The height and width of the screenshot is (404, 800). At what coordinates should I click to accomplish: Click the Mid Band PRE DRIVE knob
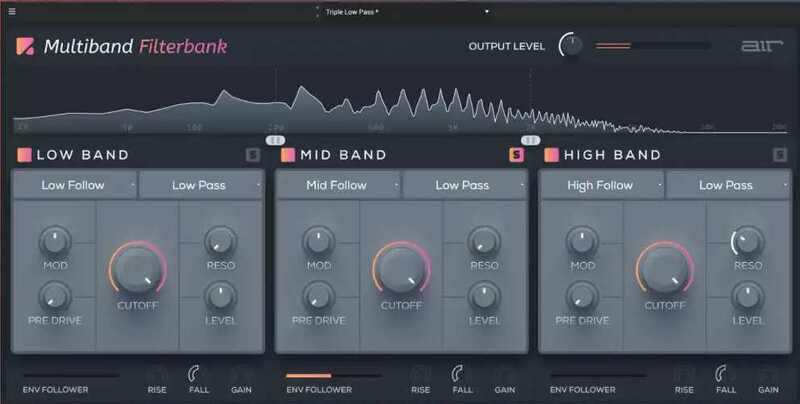[x=318, y=296]
